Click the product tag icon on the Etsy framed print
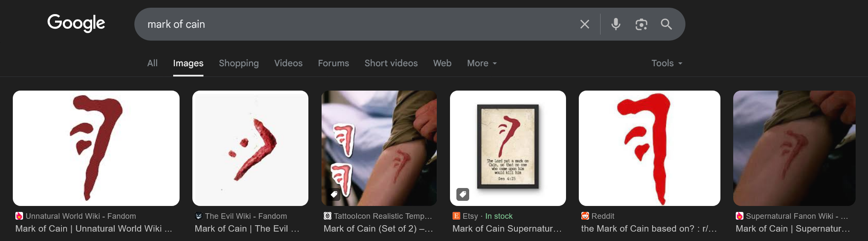Image resolution: width=868 pixels, height=241 pixels. (463, 194)
